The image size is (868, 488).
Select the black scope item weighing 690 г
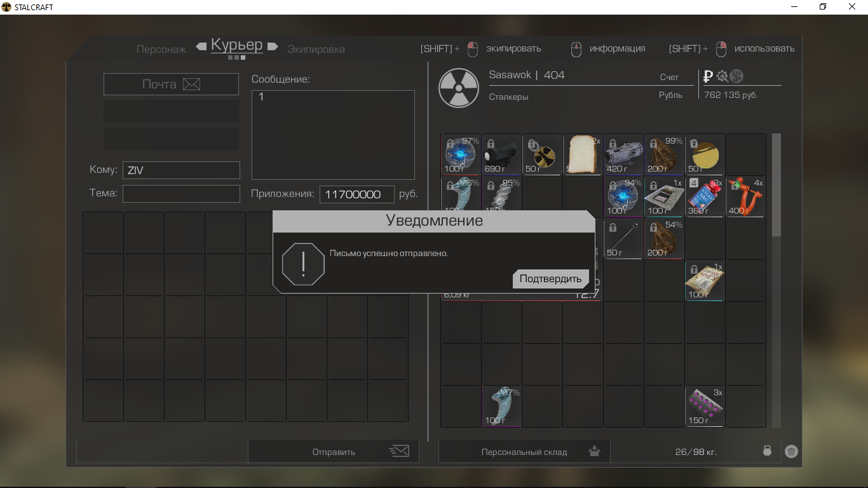[501, 154]
